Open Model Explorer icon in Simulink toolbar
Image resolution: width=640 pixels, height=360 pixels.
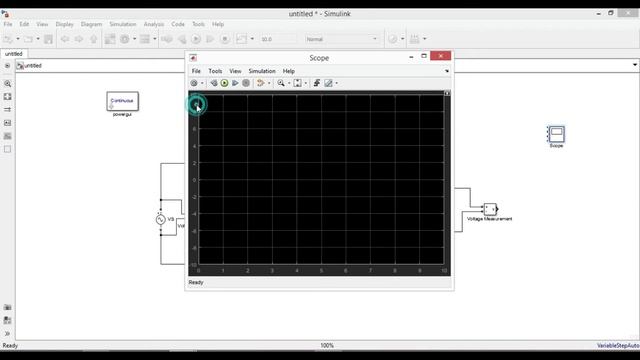[145, 39]
